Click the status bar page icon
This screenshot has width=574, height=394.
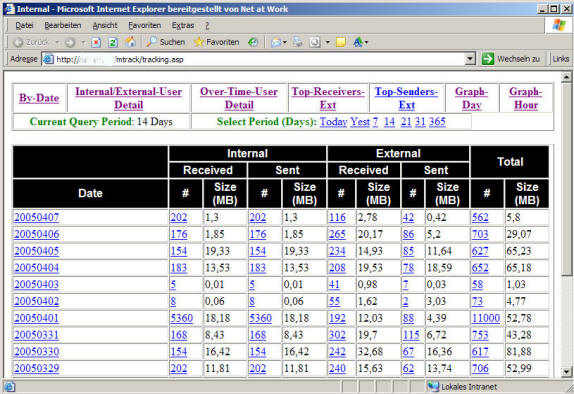coord(9,387)
